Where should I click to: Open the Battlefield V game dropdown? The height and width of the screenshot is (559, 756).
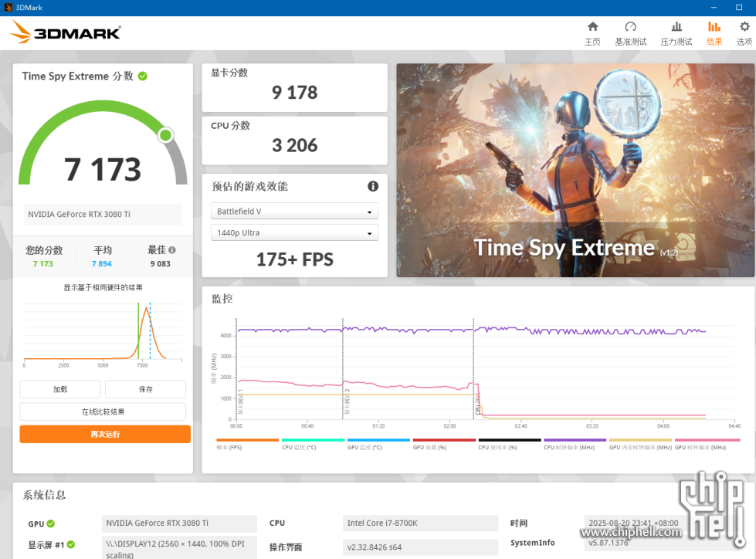294,211
